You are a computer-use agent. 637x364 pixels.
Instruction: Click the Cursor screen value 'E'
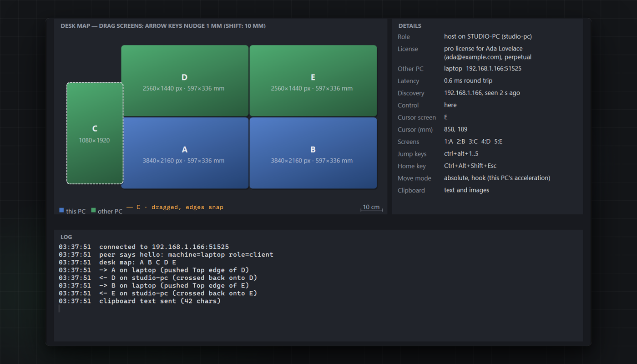(446, 117)
